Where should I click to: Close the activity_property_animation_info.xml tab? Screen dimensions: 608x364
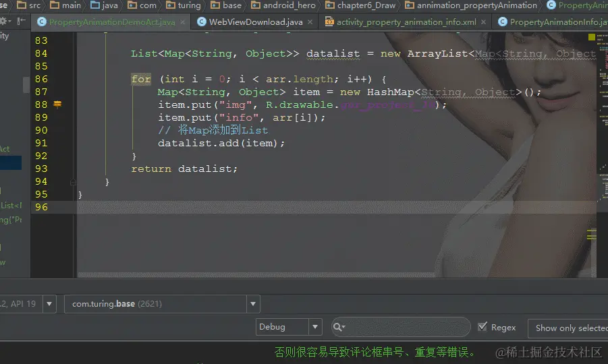point(483,22)
